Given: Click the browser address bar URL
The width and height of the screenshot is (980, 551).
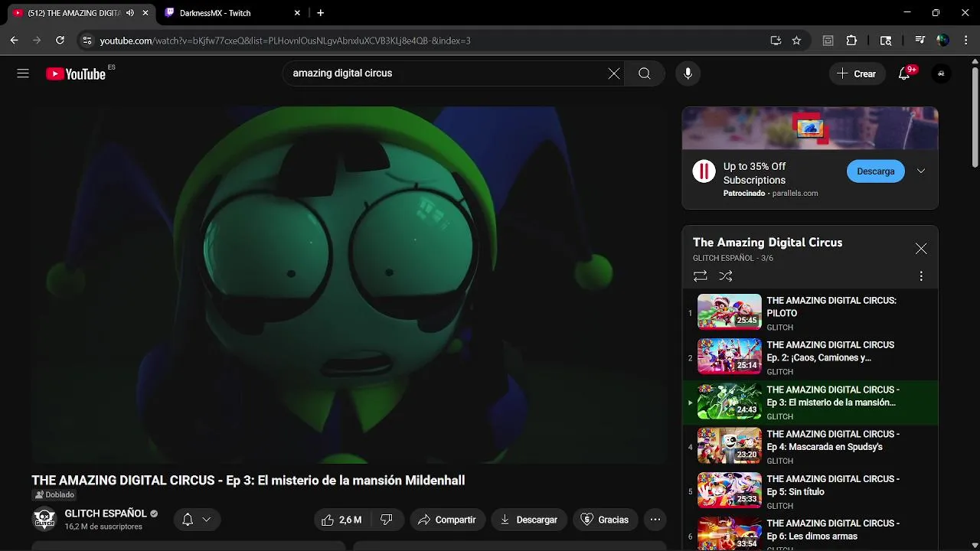Looking at the screenshot, I should 285,41.
